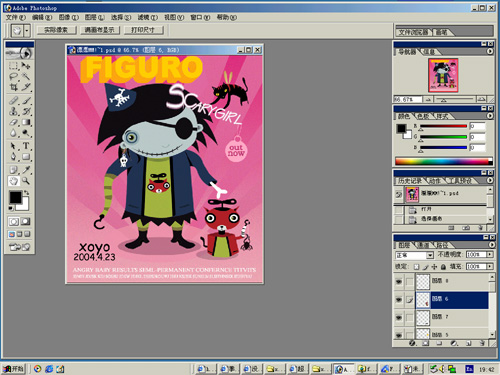Add layer style icon in Layers panel
This screenshot has height=375, width=500.
point(412,343)
